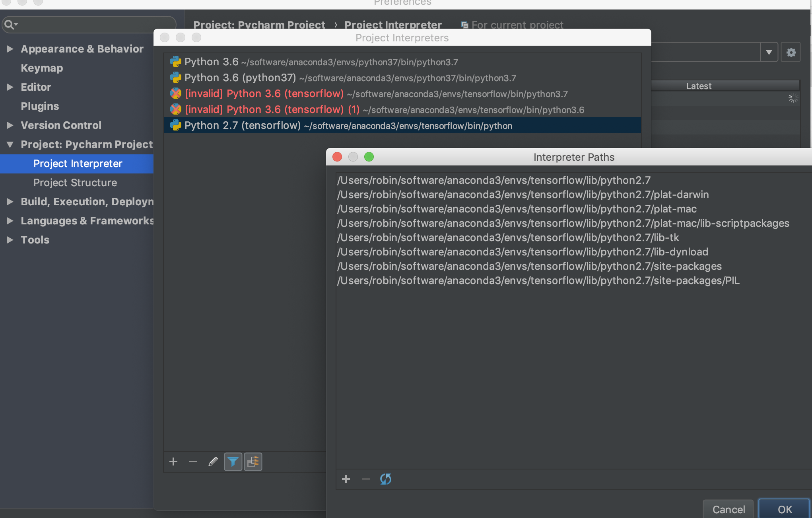Image resolution: width=812 pixels, height=518 pixels.
Task: Confirm Interpreter Paths with OK
Action: (x=785, y=509)
